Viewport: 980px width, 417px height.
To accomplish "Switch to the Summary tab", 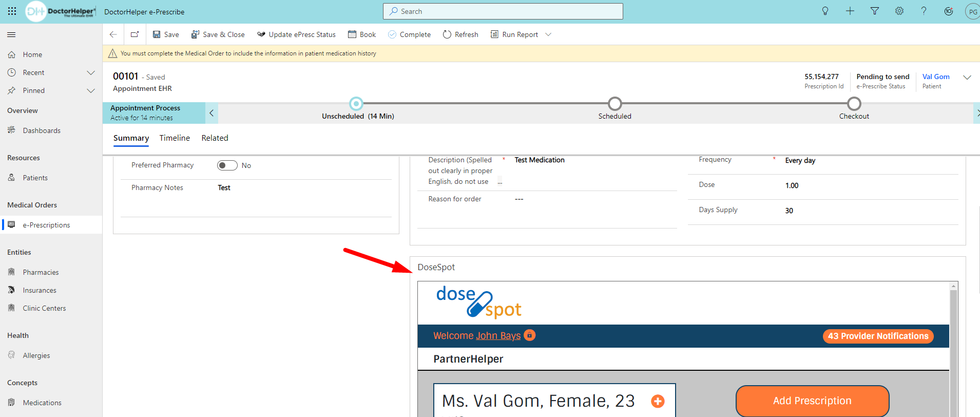I will pyautogui.click(x=131, y=138).
